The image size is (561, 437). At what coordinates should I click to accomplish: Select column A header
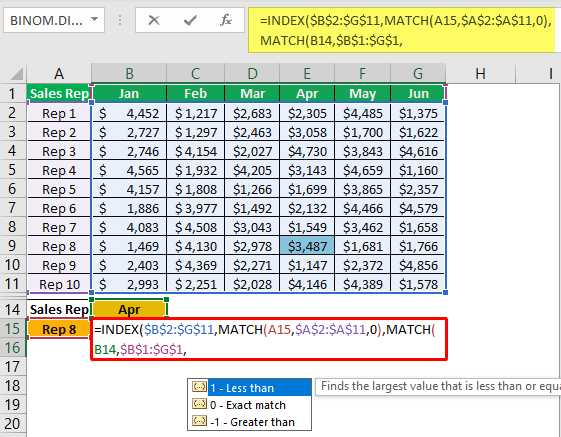coord(59,74)
